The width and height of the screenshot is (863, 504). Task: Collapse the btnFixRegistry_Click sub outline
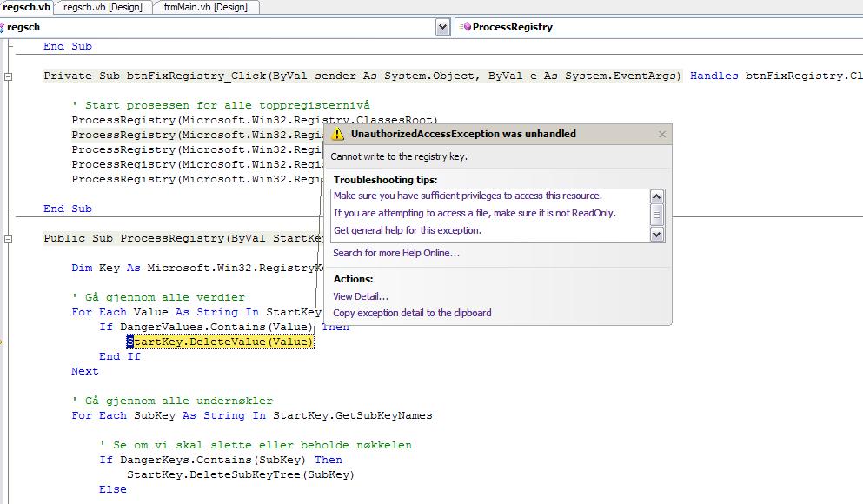[9, 76]
